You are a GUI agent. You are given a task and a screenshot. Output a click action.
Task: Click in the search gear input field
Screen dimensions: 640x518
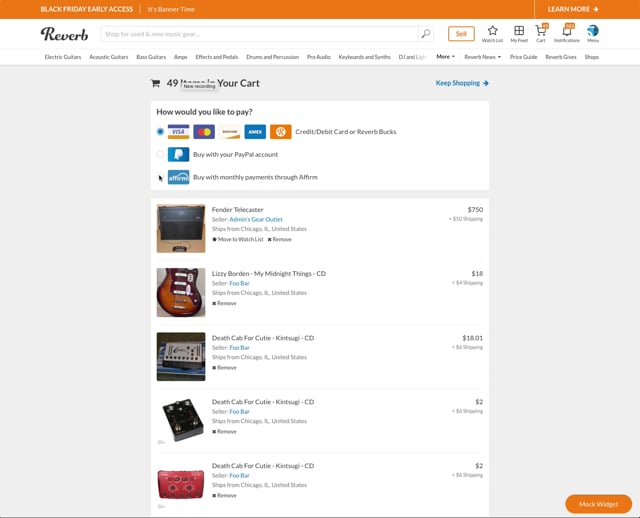260,33
